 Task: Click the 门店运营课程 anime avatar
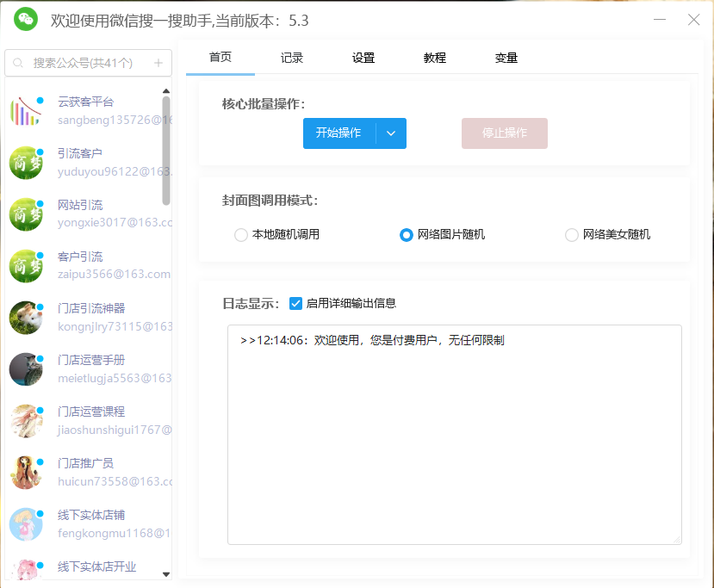27,421
